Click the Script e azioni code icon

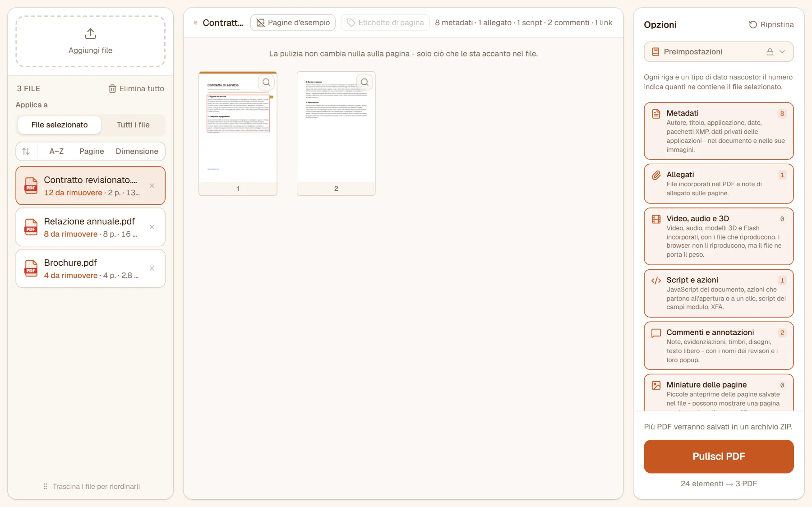[x=656, y=281]
